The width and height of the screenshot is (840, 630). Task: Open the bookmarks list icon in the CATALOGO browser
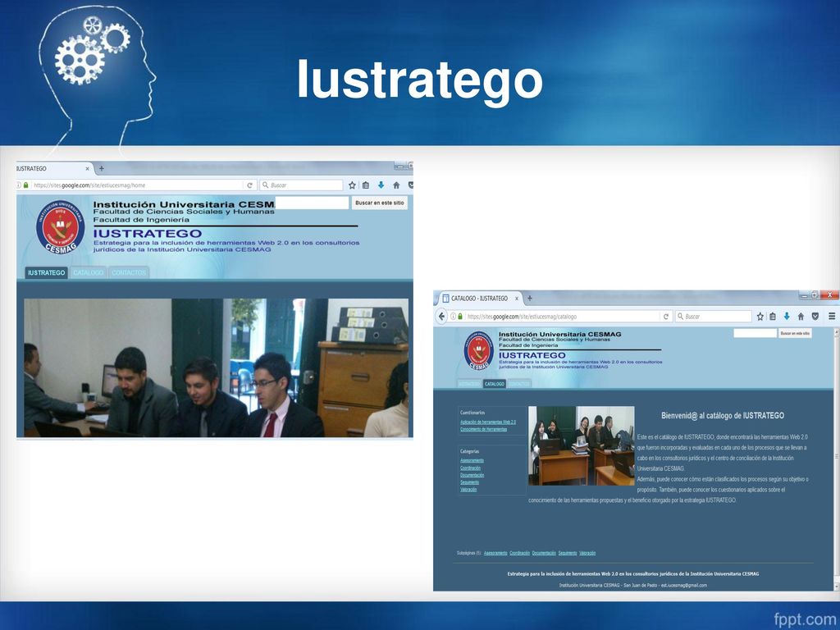[x=773, y=317]
